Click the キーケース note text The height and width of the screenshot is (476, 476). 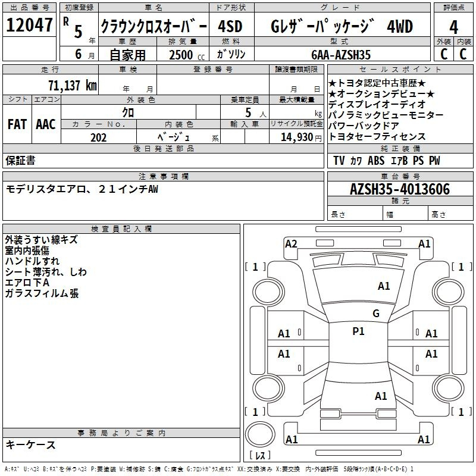pyautogui.click(x=31, y=444)
